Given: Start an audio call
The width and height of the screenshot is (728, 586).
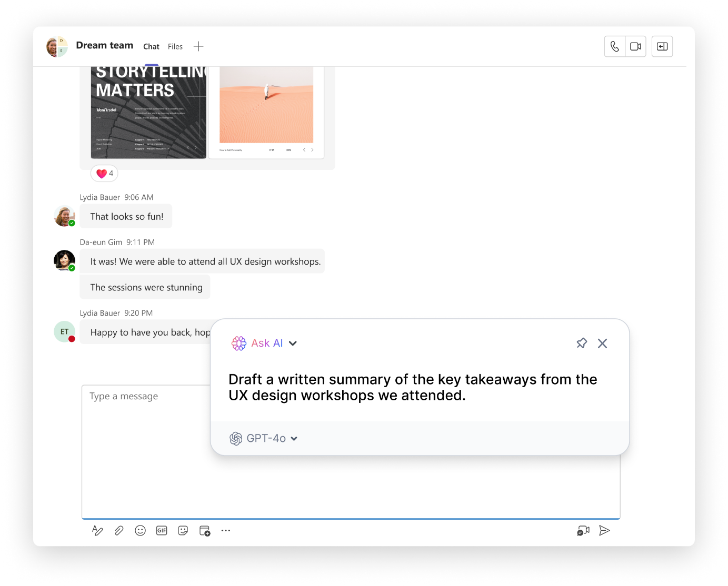Looking at the screenshot, I should 615,46.
